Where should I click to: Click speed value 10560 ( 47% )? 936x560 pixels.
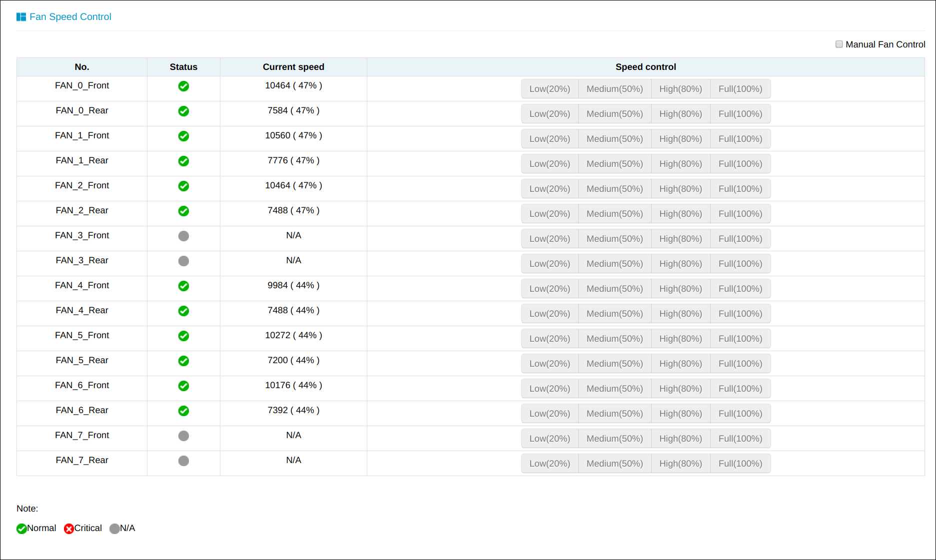click(x=293, y=135)
